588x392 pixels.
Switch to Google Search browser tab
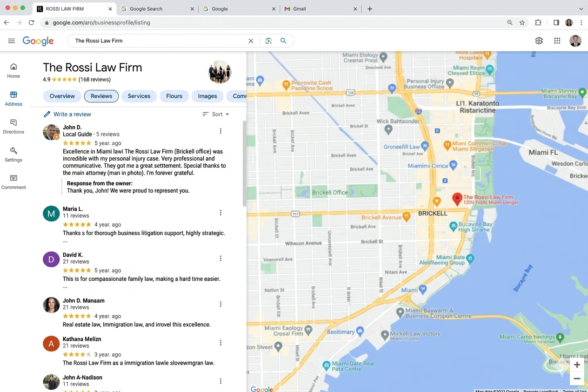(x=157, y=9)
